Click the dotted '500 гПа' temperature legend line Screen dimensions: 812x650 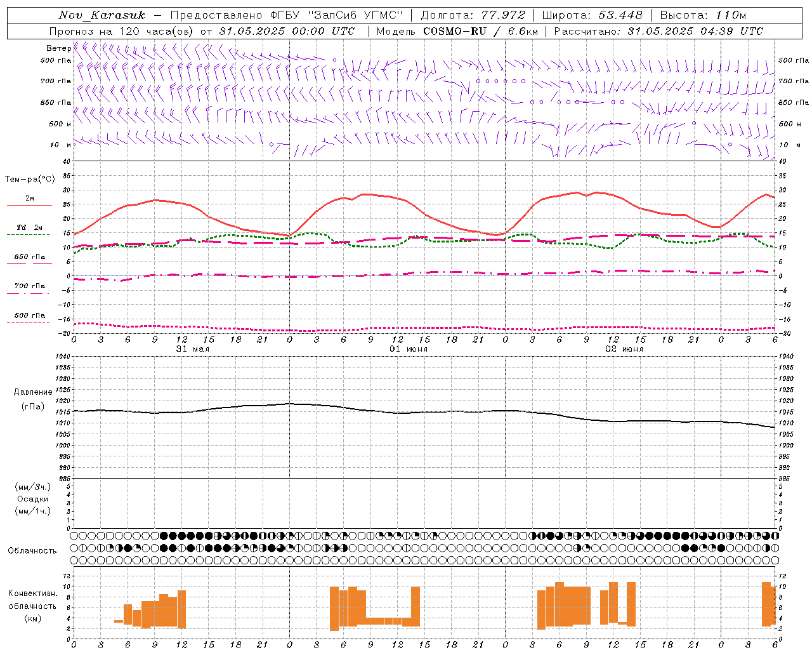(28, 323)
